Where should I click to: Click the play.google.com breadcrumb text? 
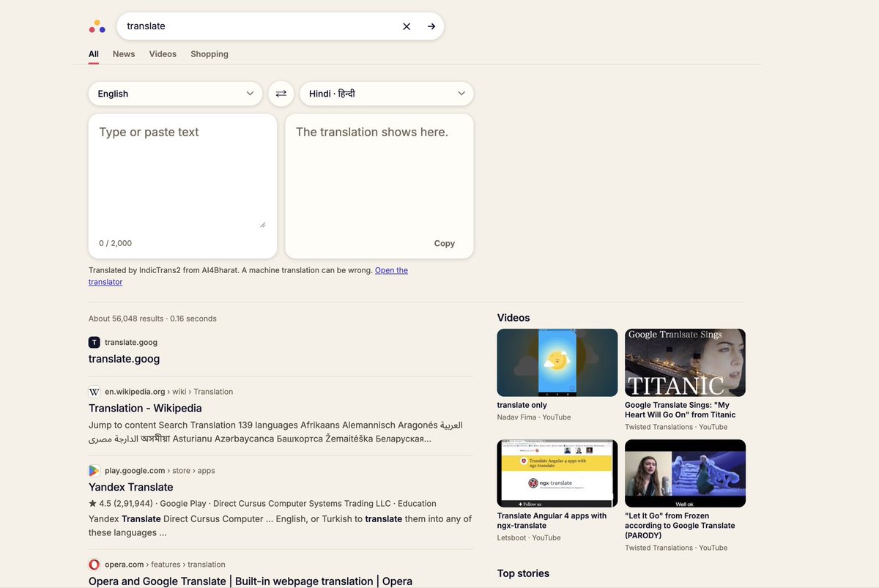(160, 471)
